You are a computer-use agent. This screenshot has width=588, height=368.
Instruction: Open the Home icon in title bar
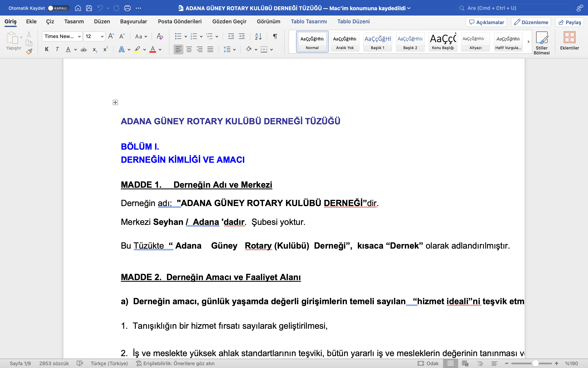78,8
